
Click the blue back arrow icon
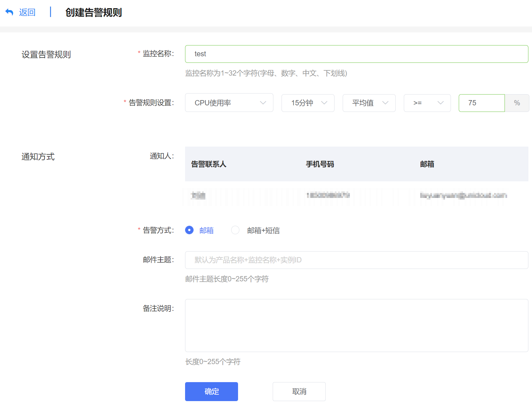pyautogui.click(x=9, y=12)
